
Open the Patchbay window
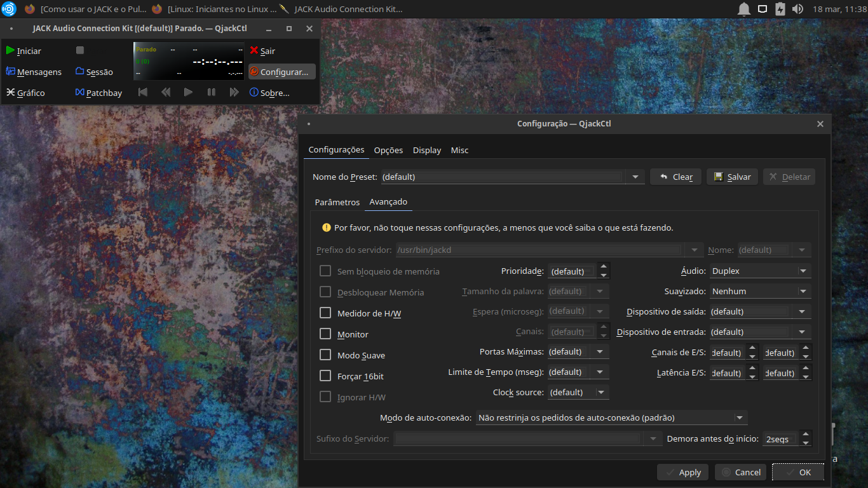[99, 93]
